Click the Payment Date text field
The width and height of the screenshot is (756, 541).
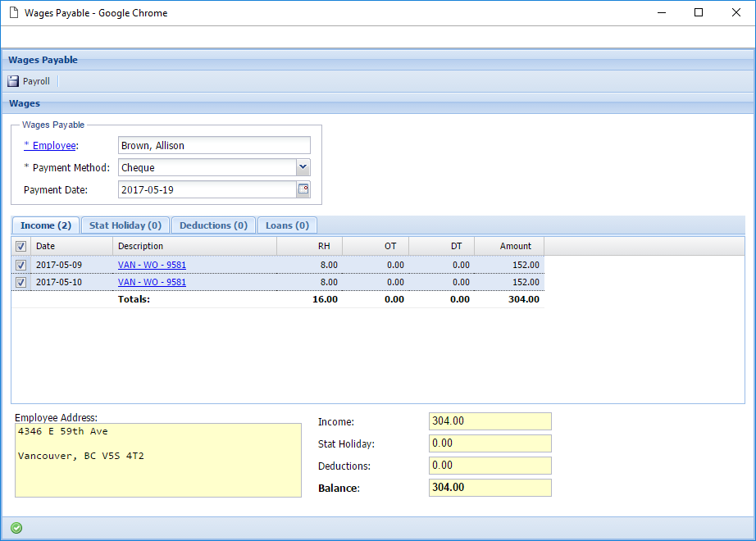tap(206, 189)
